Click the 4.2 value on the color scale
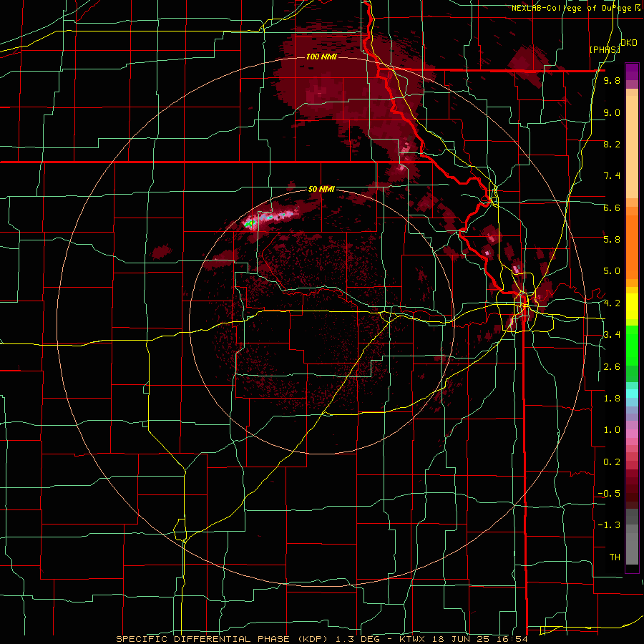 pos(612,303)
